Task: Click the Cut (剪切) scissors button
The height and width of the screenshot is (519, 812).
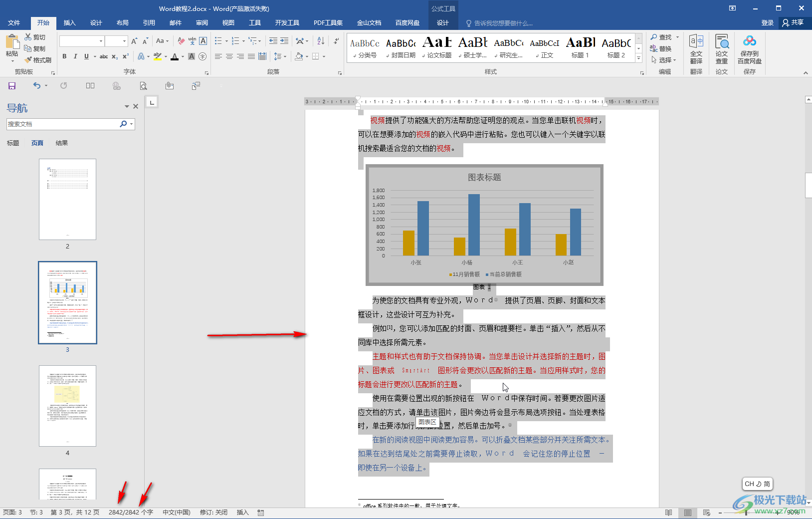Action: [35, 37]
